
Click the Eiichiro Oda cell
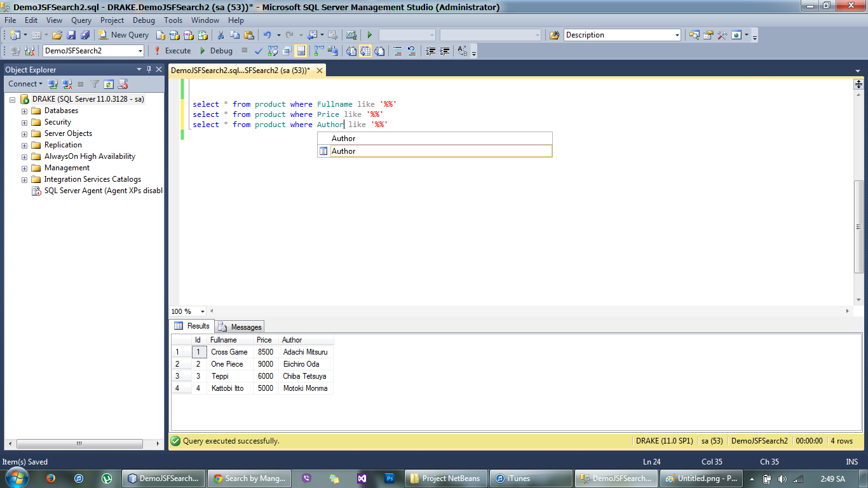[306, 364]
